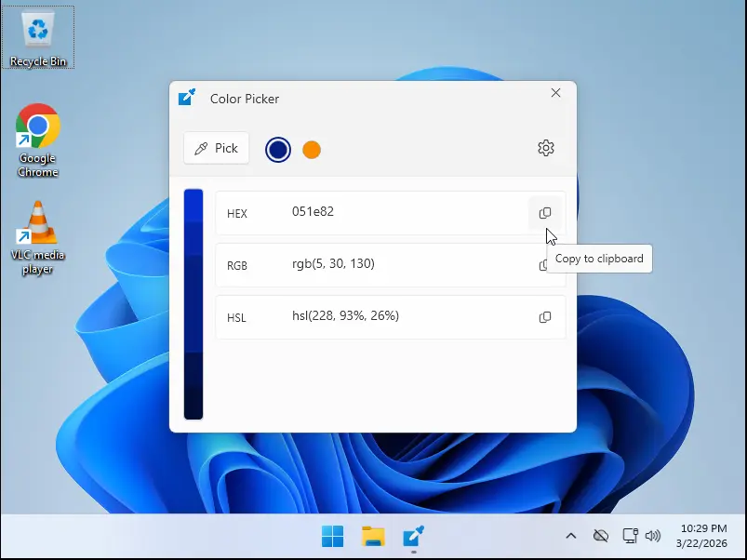Select the dark blue color from history
Screen dimensions: 747x560
pyautogui.click(x=277, y=149)
